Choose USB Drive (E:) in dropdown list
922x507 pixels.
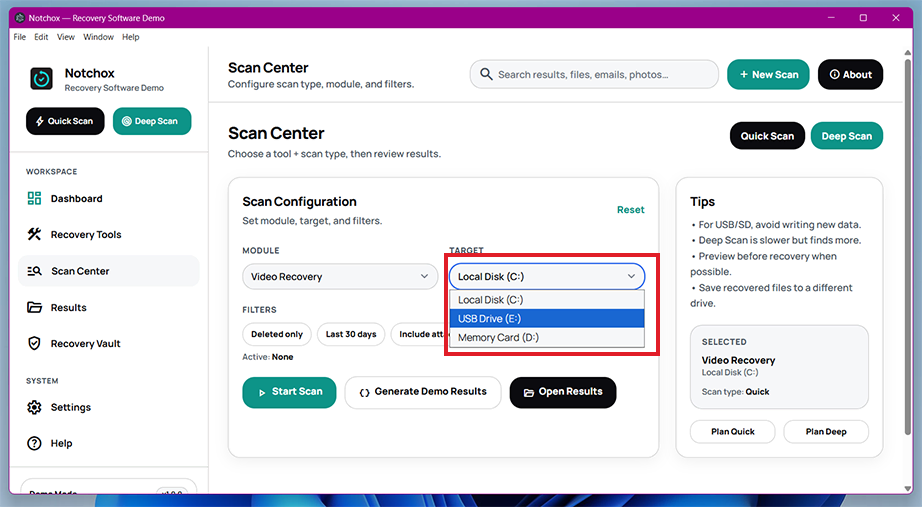click(x=547, y=319)
